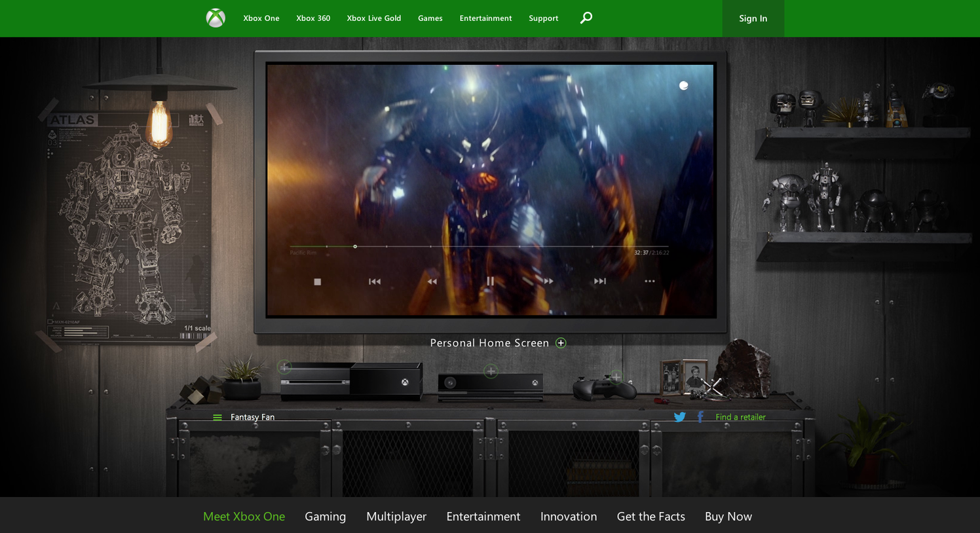980x533 pixels.
Task: Click the Personal Home Screen caption
Action: 489,343
